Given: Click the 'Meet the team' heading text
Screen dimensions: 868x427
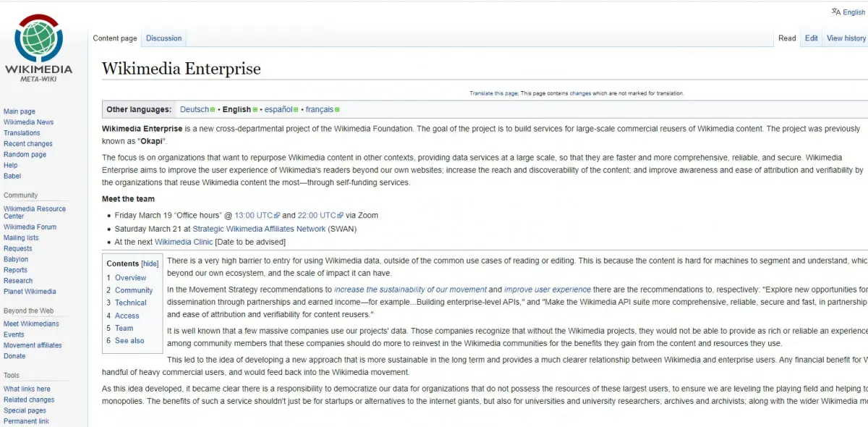Looking at the screenshot, I should pyautogui.click(x=128, y=199).
